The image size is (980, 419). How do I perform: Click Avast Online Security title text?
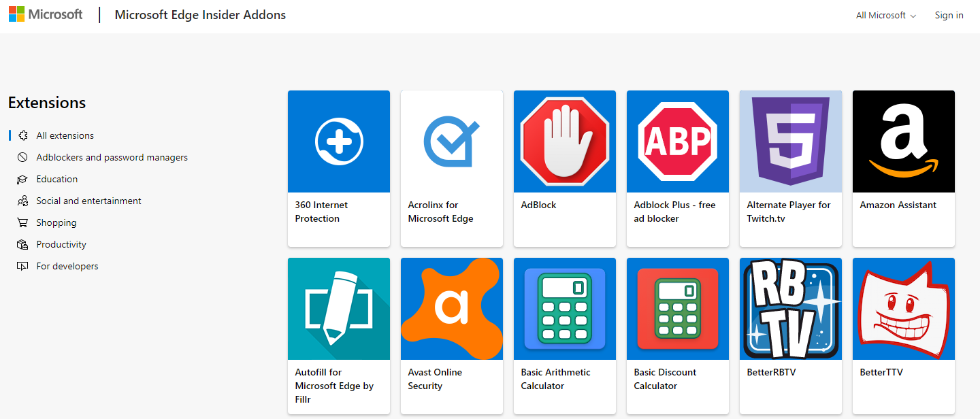tap(435, 379)
